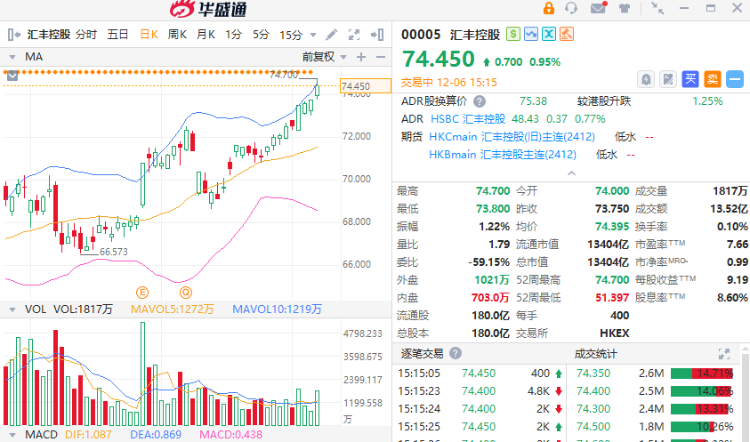The image size is (750, 442).
Task: Click the Q event marker on chart
Action: click(186, 292)
